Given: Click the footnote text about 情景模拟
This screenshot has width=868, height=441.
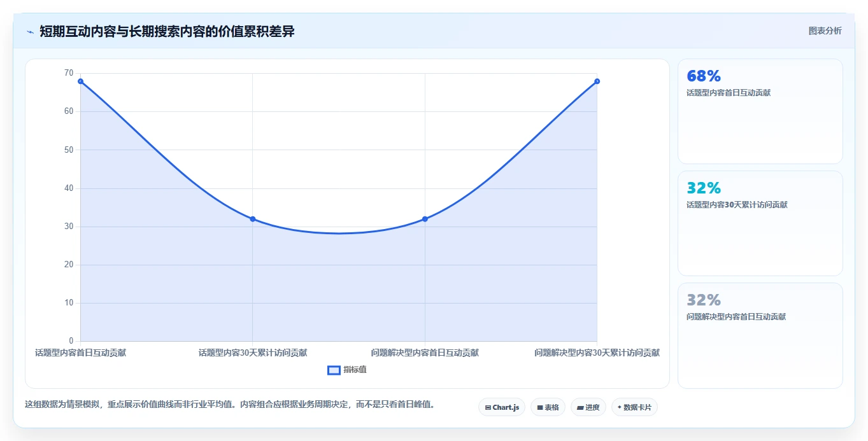Looking at the screenshot, I should click(232, 405).
